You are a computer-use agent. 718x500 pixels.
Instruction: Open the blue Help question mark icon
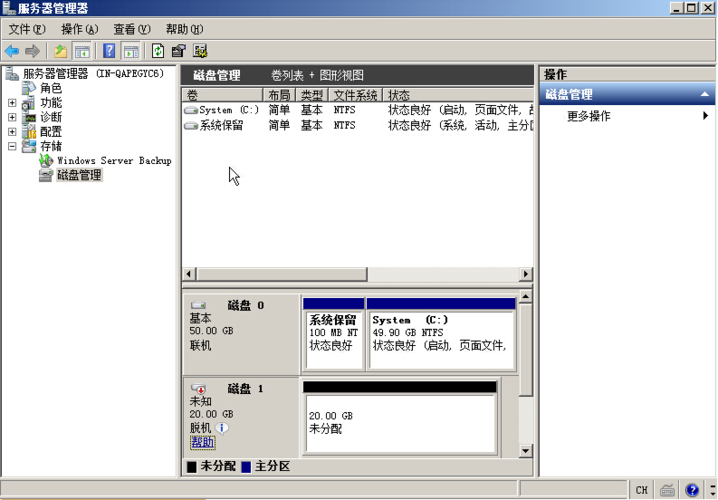pos(109,51)
